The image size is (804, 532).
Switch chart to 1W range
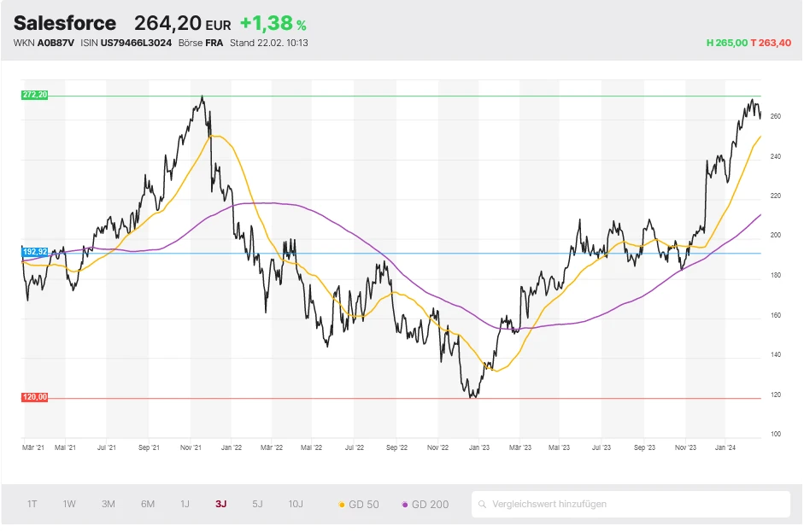pos(69,504)
